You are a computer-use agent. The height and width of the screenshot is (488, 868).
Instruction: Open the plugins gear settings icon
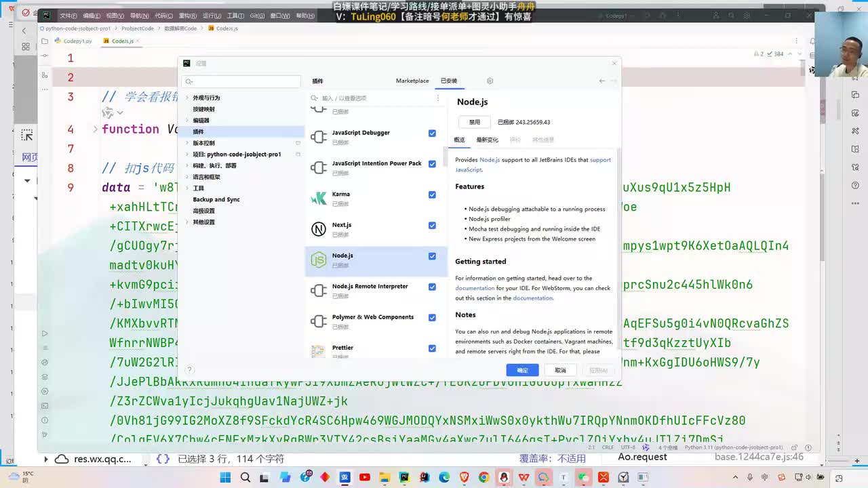(x=490, y=81)
